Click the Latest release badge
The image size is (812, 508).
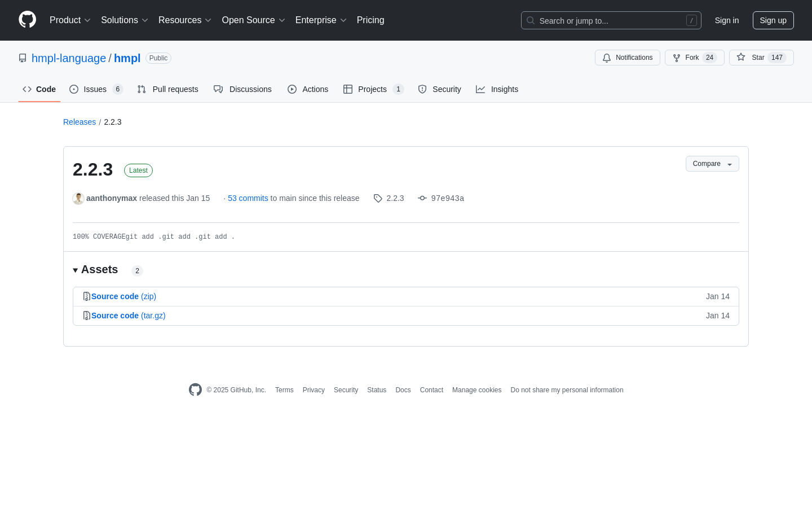[138, 170]
